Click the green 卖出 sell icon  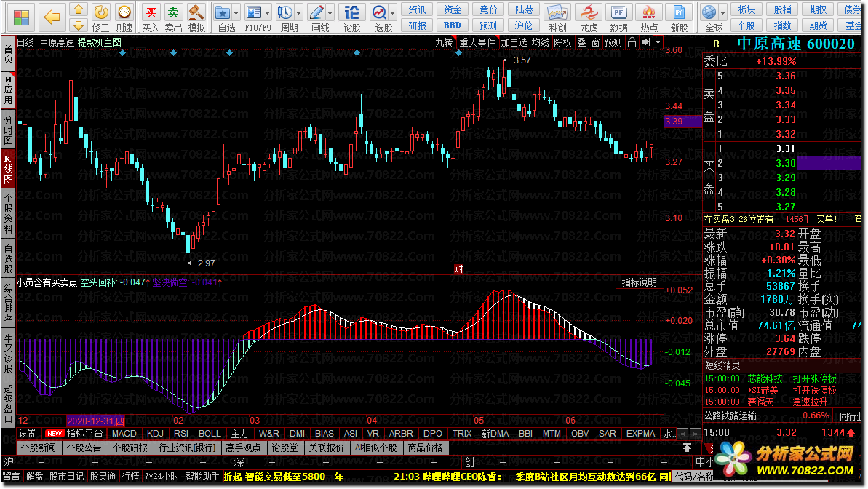coord(173,12)
